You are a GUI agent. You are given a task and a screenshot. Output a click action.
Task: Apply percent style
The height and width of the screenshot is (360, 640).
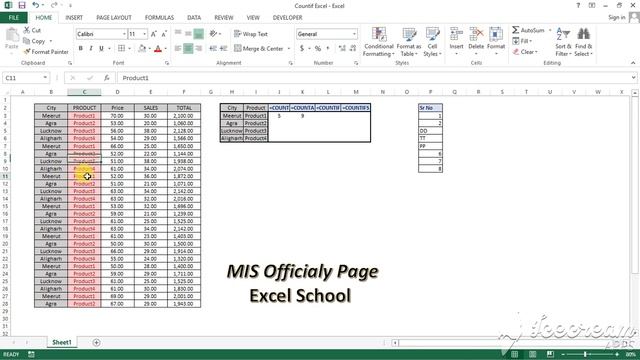318,49
